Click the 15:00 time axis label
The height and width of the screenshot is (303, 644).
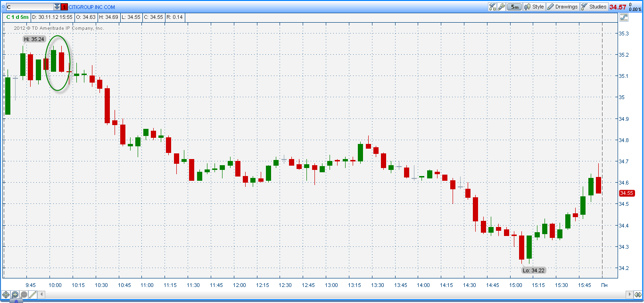[x=516, y=285]
